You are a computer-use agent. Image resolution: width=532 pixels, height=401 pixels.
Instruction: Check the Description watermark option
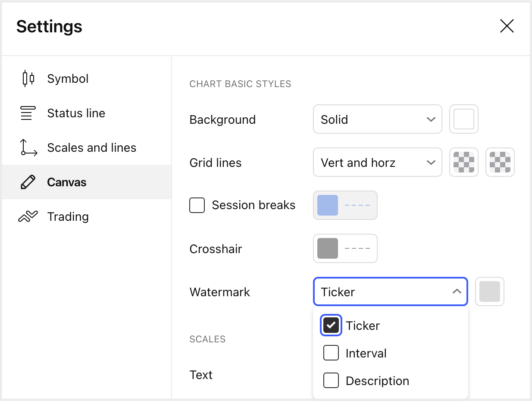tap(331, 381)
